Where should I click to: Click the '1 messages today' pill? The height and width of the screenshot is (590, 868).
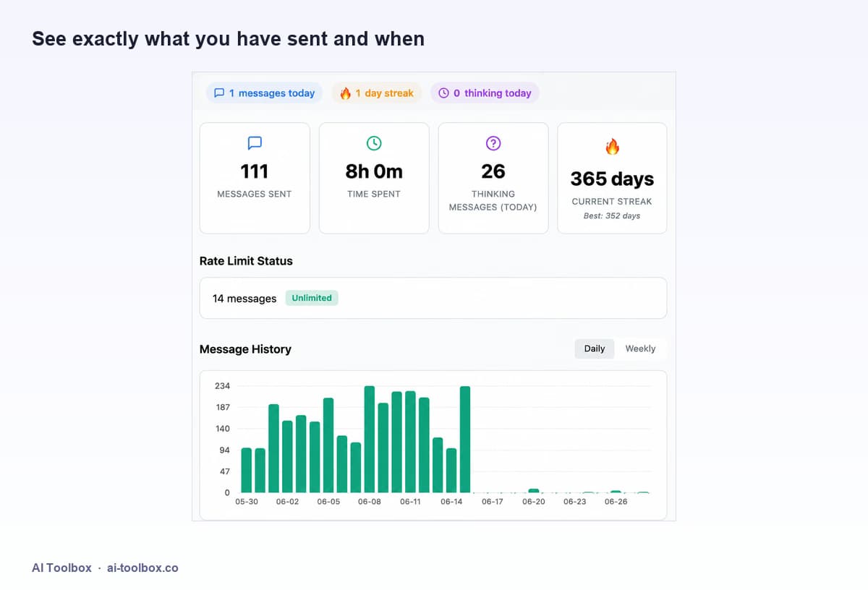(x=264, y=93)
